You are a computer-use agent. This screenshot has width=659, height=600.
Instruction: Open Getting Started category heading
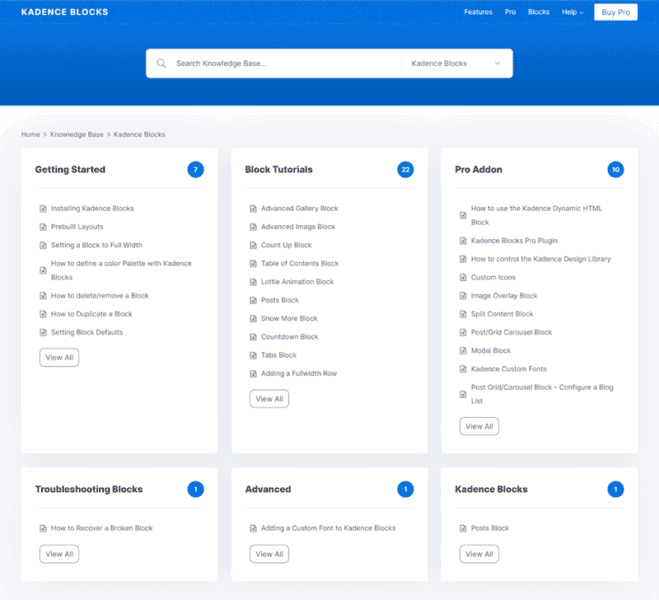(x=70, y=170)
